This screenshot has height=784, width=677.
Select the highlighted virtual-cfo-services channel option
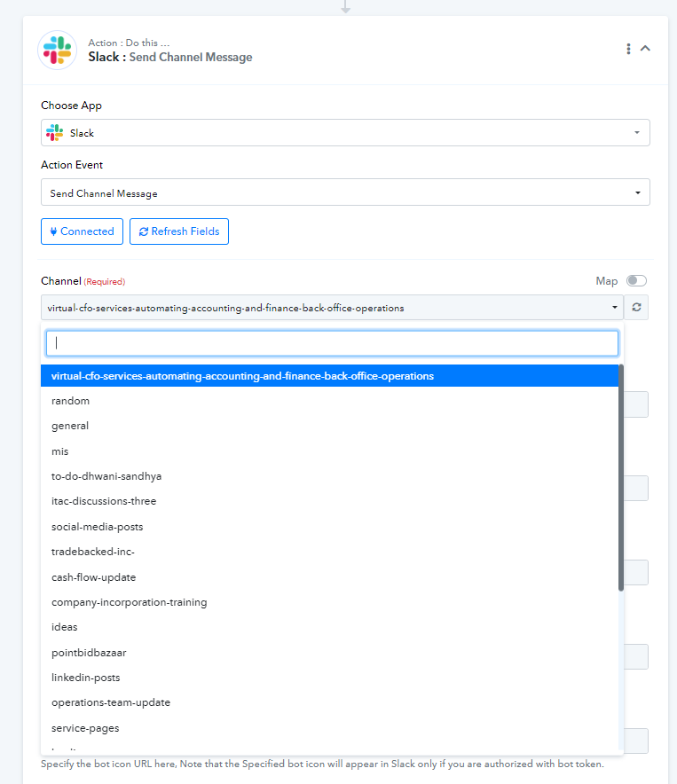[x=330, y=376]
